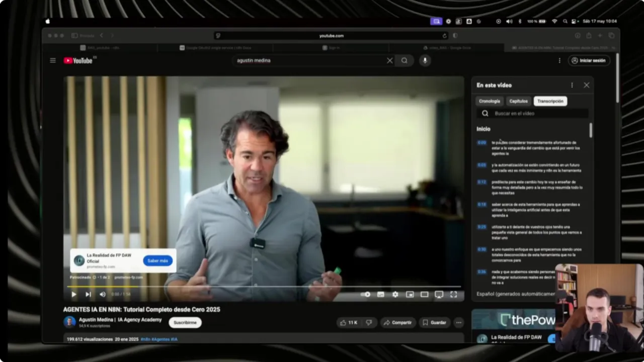Viewport: 644px width, 362px height.
Task: Jump to transcript timestamp 0:00
Action: [x=481, y=143]
